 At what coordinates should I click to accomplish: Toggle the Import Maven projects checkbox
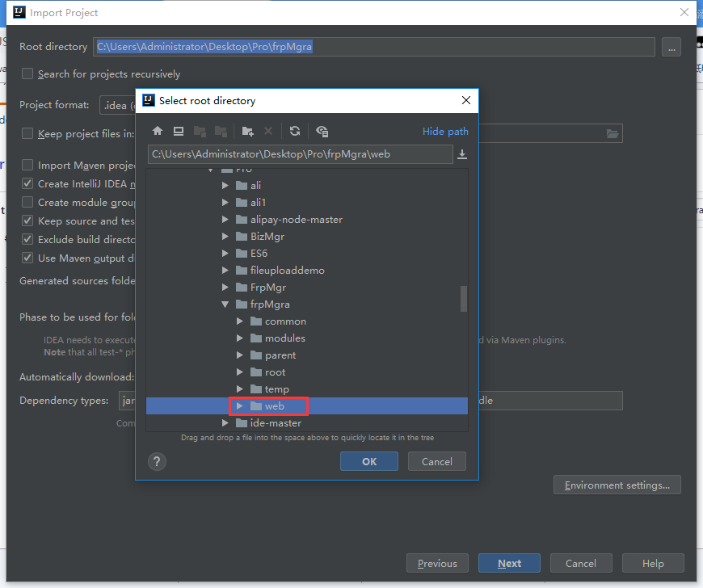pos(27,166)
